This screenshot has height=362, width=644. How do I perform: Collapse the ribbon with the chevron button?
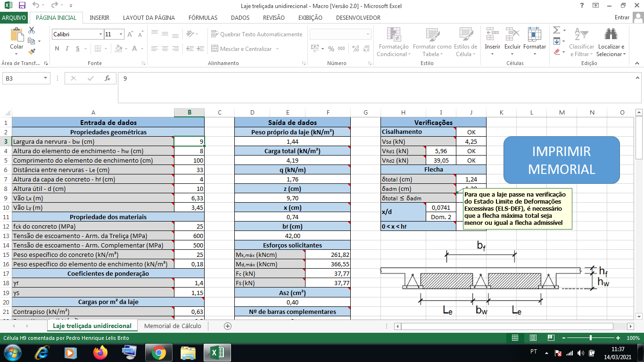pos(636,63)
